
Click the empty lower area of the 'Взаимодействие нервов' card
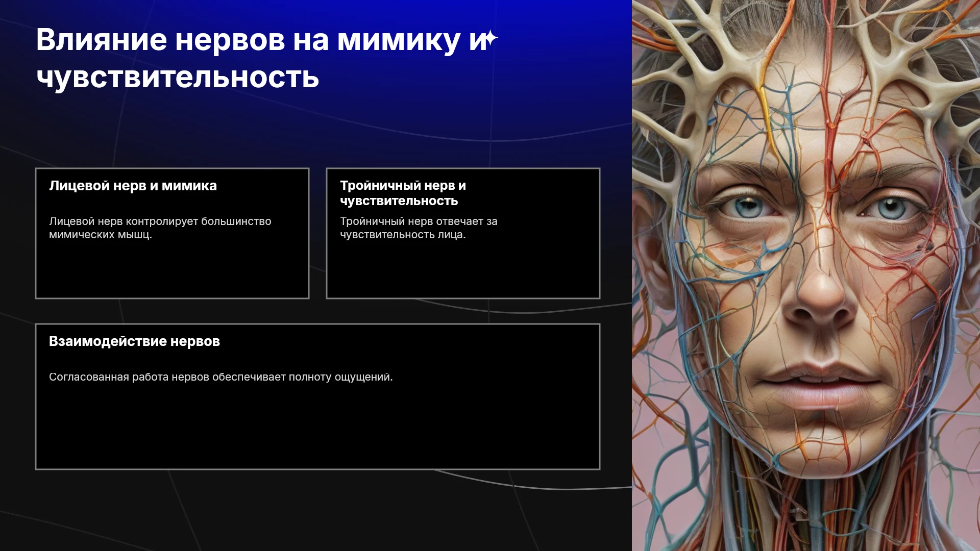coord(317,429)
